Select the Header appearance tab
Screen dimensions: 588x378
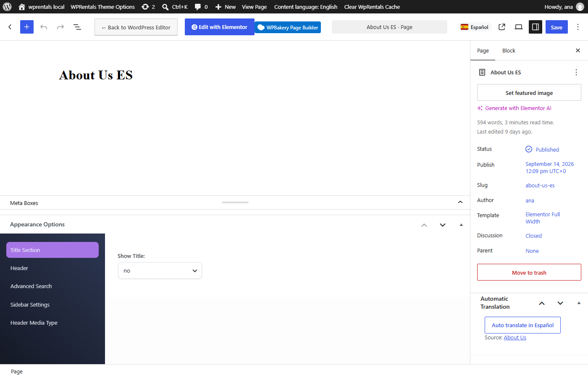(x=52, y=268)
